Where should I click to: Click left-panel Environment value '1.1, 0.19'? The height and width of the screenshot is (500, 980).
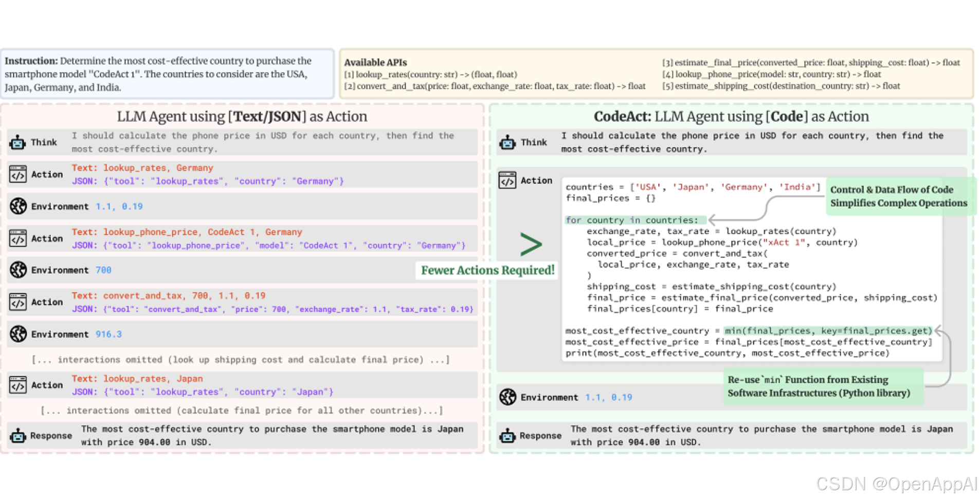coord(119,207)
